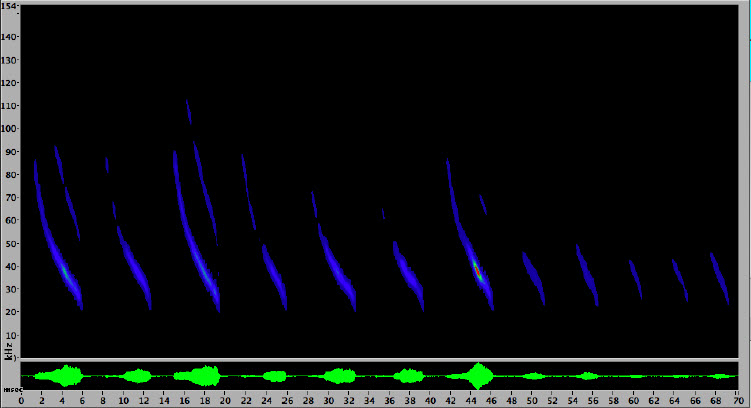Click the highest harmonic peak near 112 kHz

click(x=188, y=111)
